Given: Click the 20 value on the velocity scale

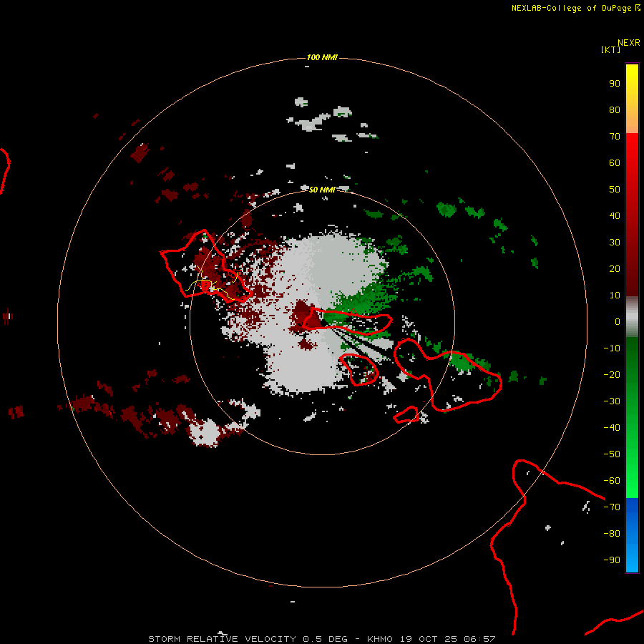Looking at the screenshot, I should pyautogui.click(x=615, y=269).
